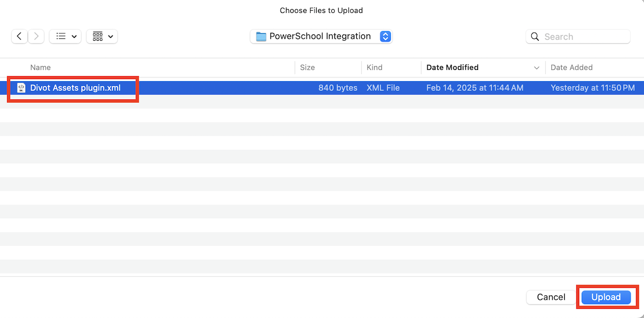Expand the group-by dropdown chevron
644x318 pixels.
coord(111,37)
